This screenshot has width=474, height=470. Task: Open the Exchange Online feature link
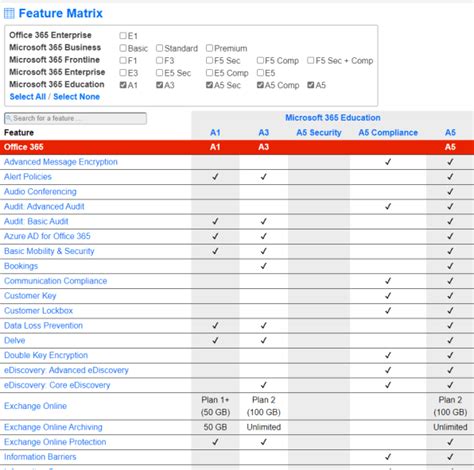[x=35, y=406]
